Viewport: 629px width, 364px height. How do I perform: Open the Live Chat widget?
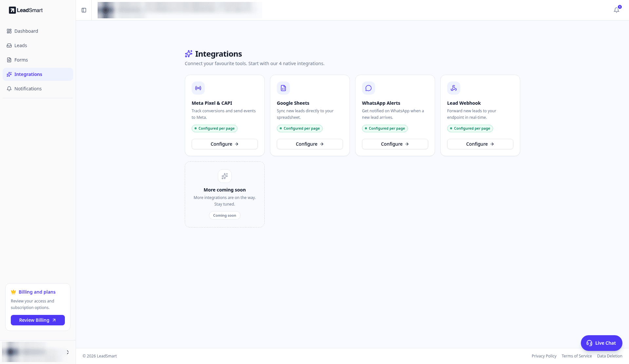coord(601,343)
